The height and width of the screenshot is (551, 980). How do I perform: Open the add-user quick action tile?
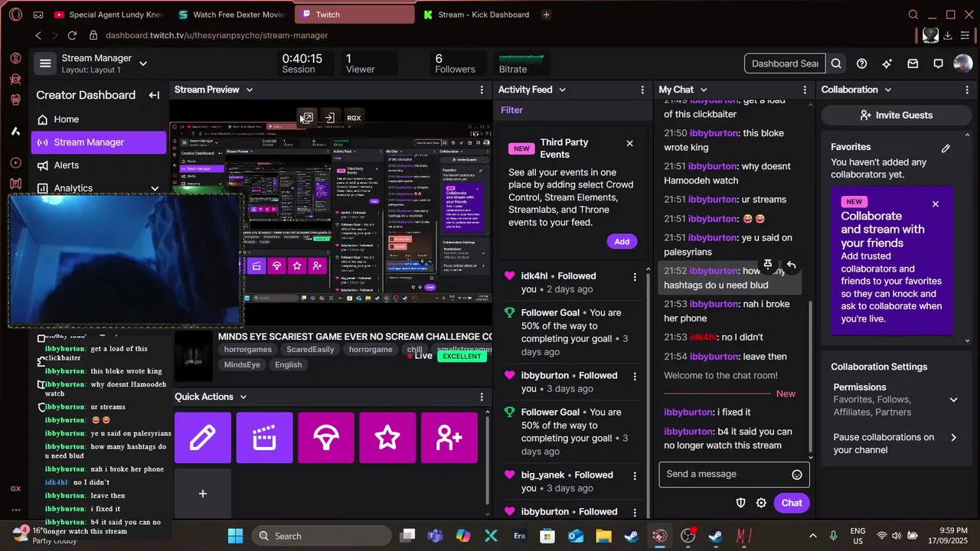tap(449, 438)
